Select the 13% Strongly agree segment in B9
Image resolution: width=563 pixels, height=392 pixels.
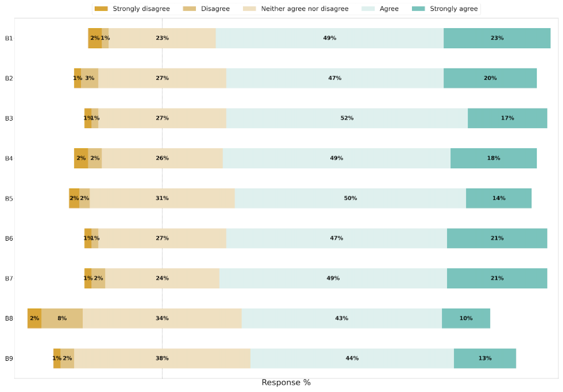(x=485, y=358)
